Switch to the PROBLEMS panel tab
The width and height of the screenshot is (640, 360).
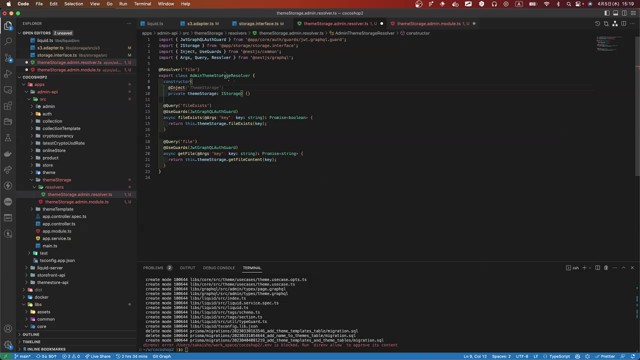coord(153,268)
